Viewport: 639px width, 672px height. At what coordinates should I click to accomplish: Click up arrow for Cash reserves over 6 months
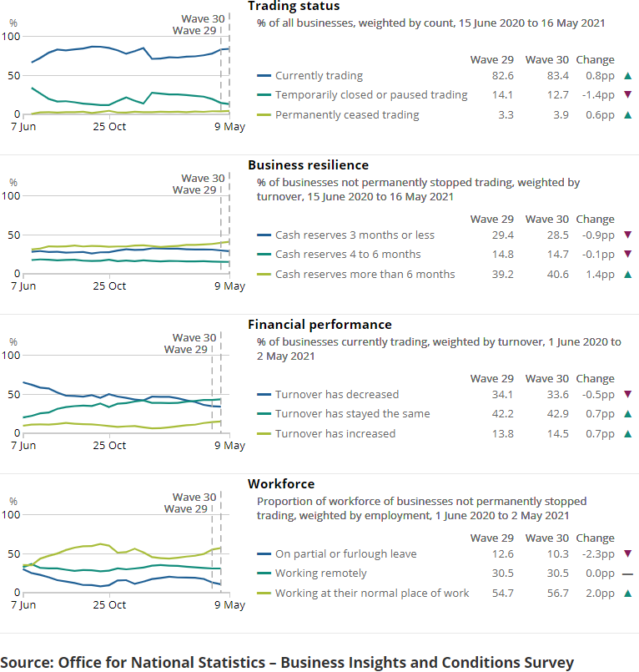pos(627,275)
